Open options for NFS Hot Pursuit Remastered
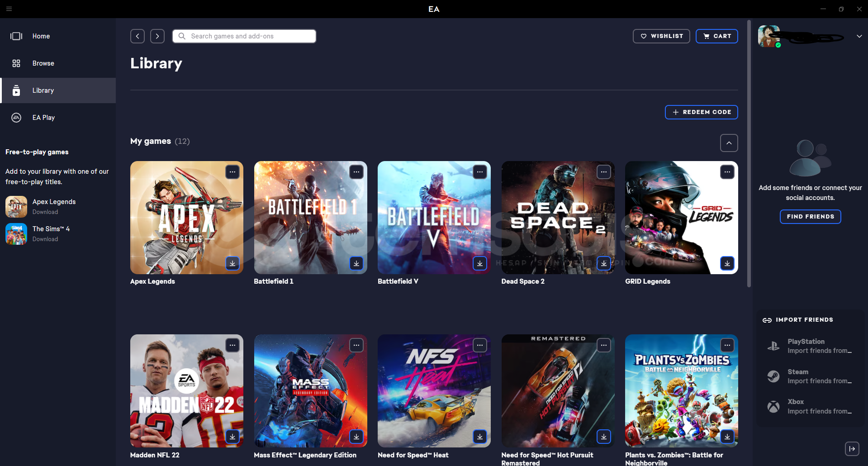 [604, 345]
